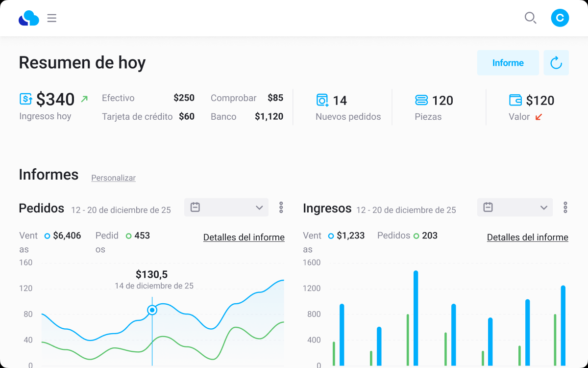
Task: Expand the Pedidos date range dropdown
Action: [226, 207]
